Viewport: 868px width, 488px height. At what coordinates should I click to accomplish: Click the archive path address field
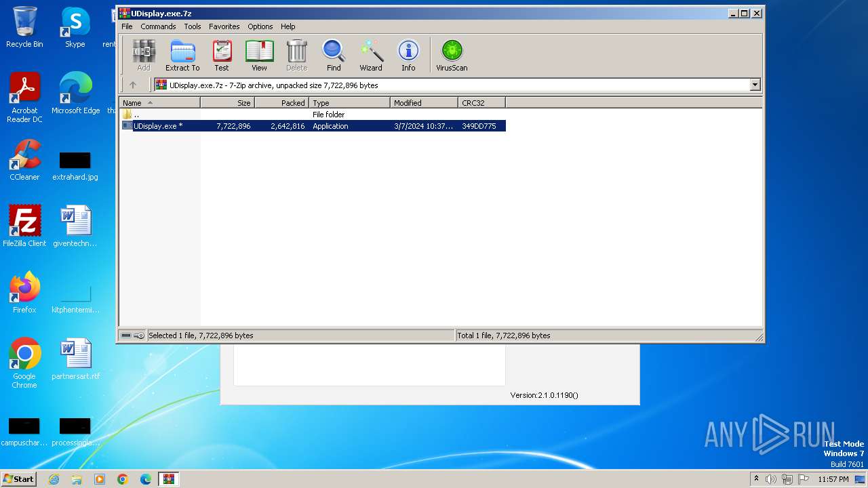coord(452,85)
